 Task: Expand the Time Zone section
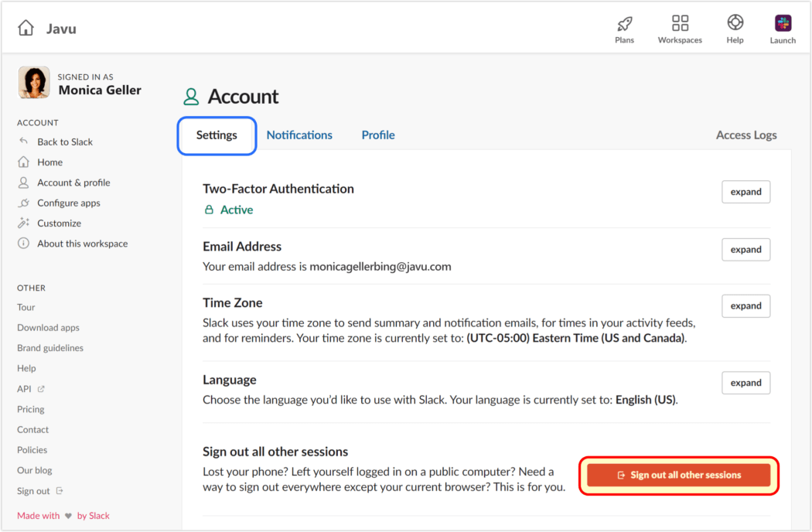click(745, 305)
